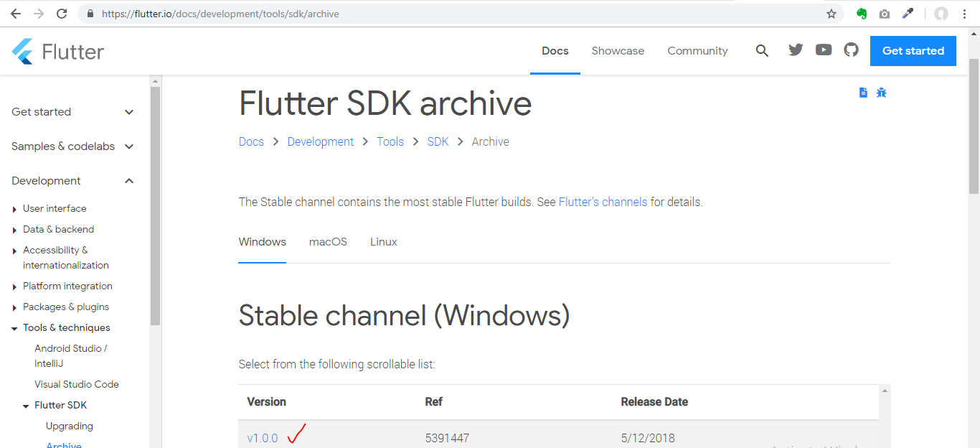
Task: Follow the Development breadcrumb link
Action: click(321, 141)
